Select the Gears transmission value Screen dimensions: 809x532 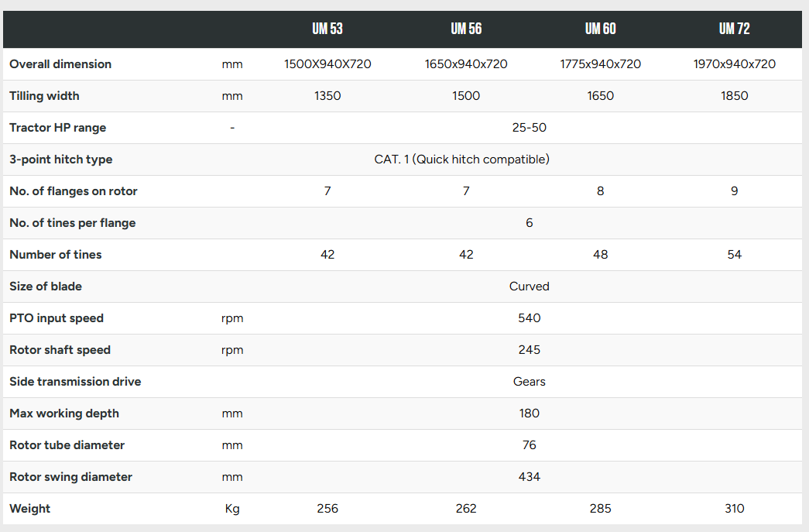tap(529, 382)
